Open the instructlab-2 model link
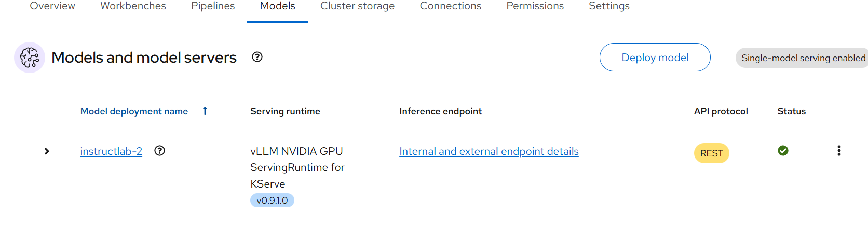868x229 pixels. pos(111,151)
